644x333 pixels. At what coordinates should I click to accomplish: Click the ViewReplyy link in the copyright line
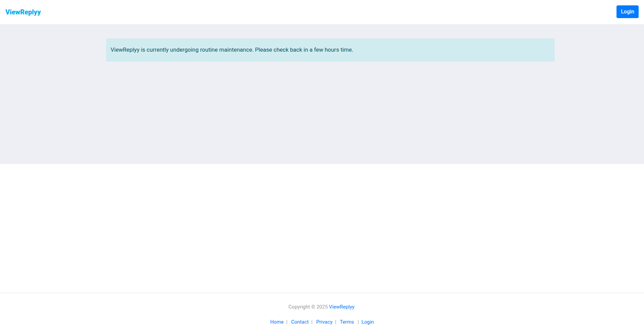coord(341,307)
